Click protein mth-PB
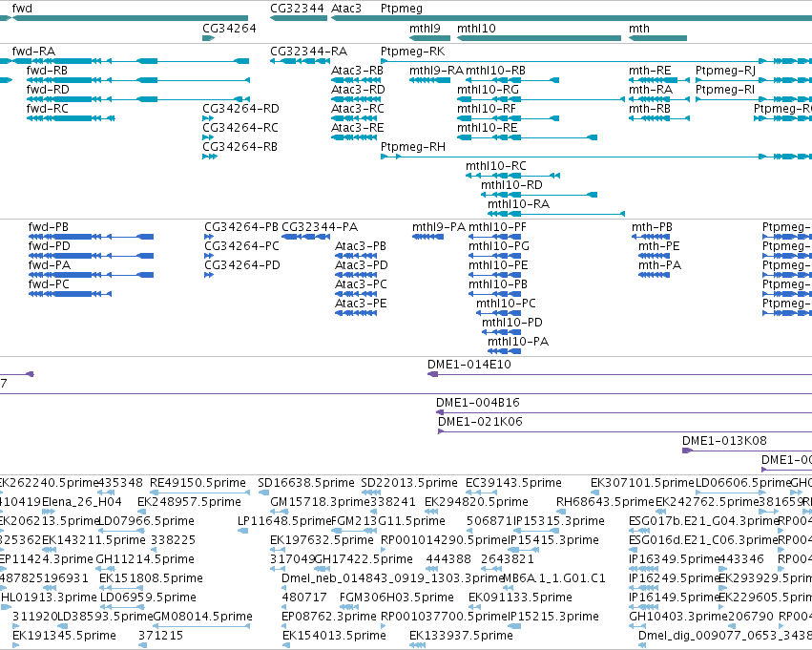Viewport: 812px width, 650px height. coord(651,237)
